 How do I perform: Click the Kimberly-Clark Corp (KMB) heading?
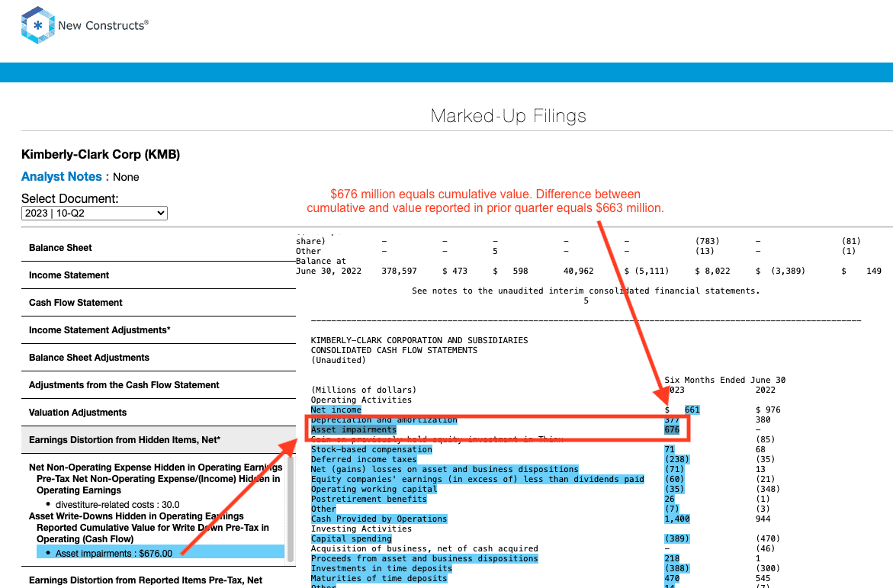tap(101, 154)
